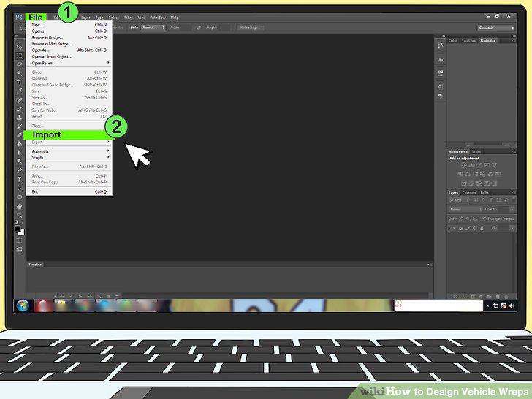Switch to the Swatches tab
Viewport: 532px width, 399px height.
pyautogui.click(x=468, y=41)
